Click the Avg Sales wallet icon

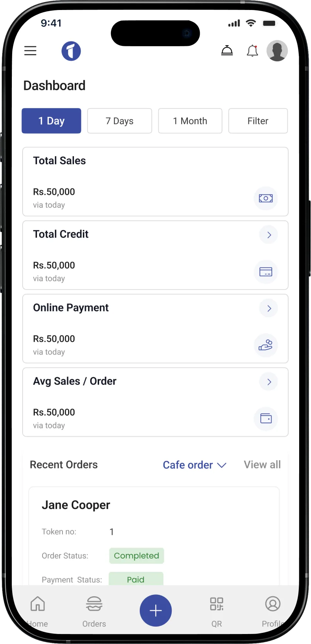pyautogui.click(x=266, y=418)
